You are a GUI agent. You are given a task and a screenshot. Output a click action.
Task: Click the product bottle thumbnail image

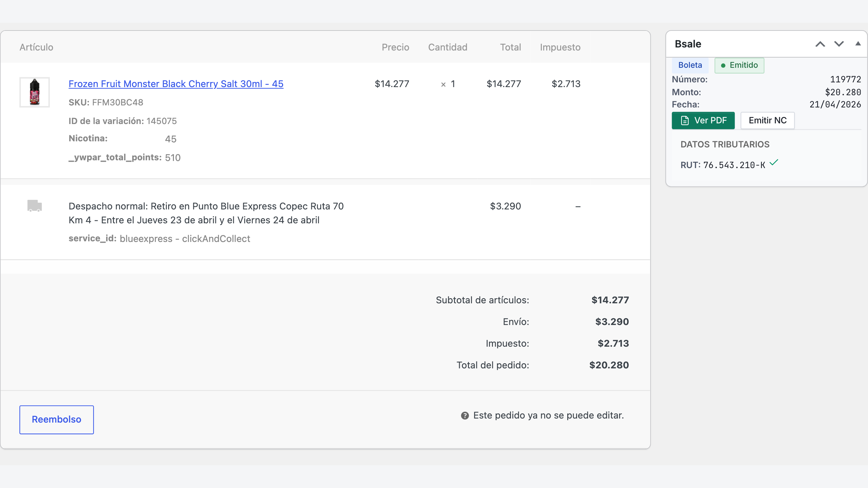click(35, 92)
